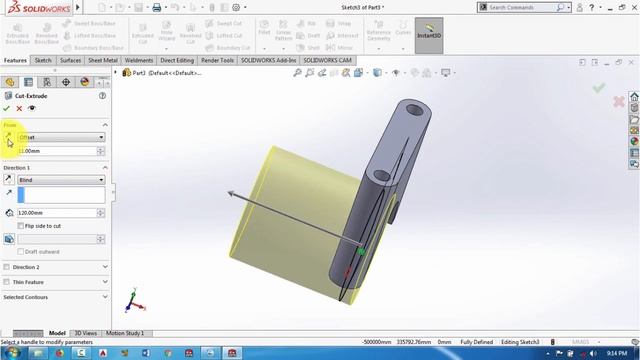This screenshot has width=640, height=360.
Task: Open Design Library in task pane
Action: pos(634,108)
